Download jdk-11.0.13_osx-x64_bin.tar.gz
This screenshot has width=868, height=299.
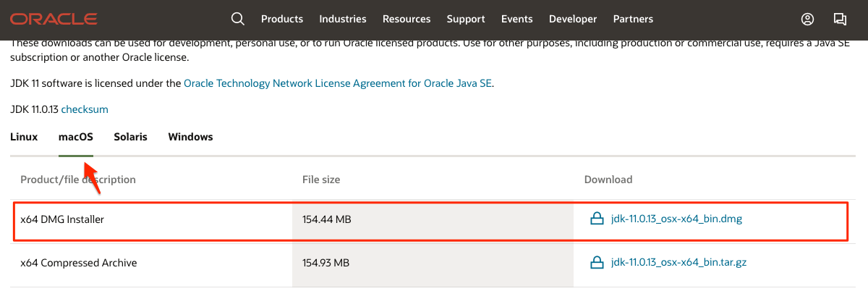pyautogui.click(x=678, y=262)
